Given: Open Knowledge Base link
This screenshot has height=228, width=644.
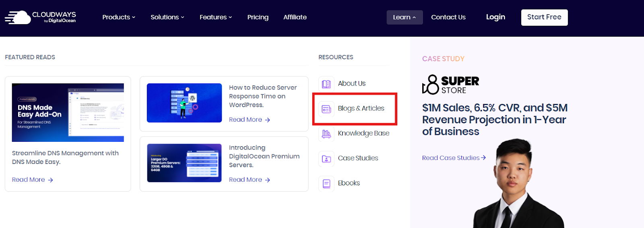Looking at the screenshot, I should coord(363,133).
